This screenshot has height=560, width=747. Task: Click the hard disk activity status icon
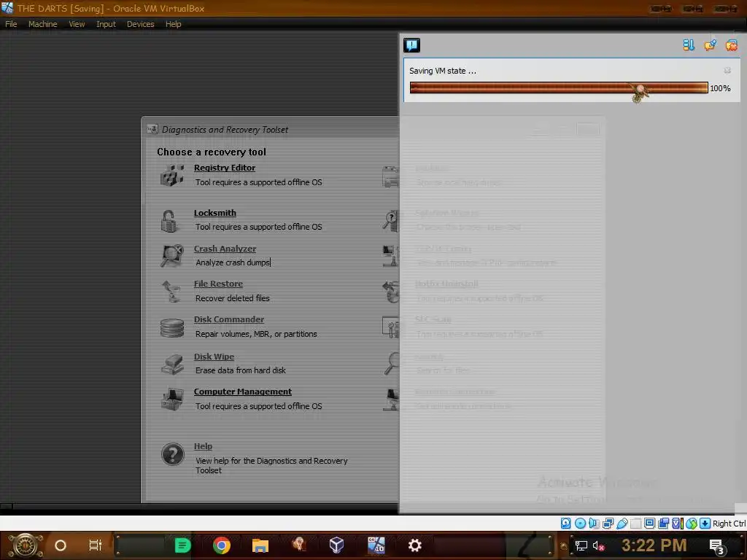[x=565, y=524]
